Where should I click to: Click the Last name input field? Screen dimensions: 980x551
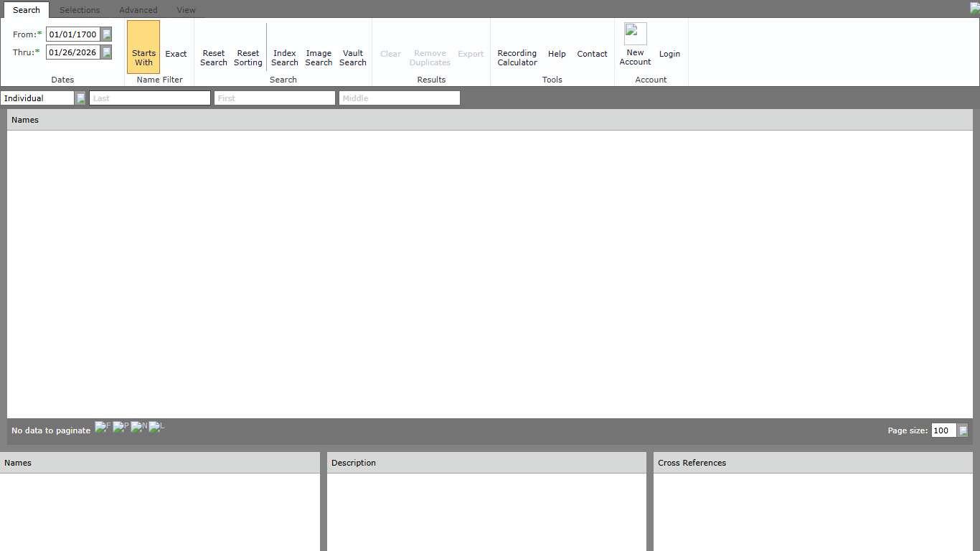(150, 98)
